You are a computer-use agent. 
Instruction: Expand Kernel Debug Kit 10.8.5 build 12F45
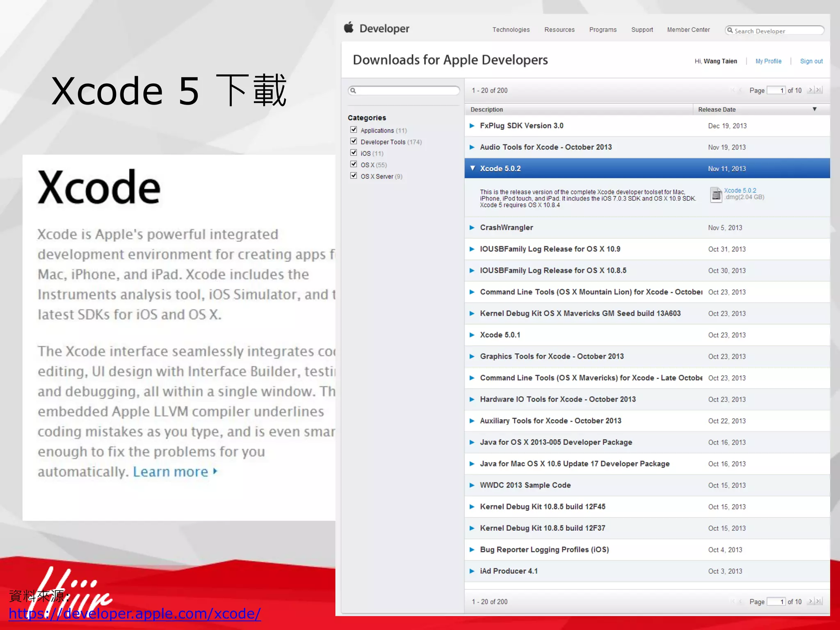(472, 507)
